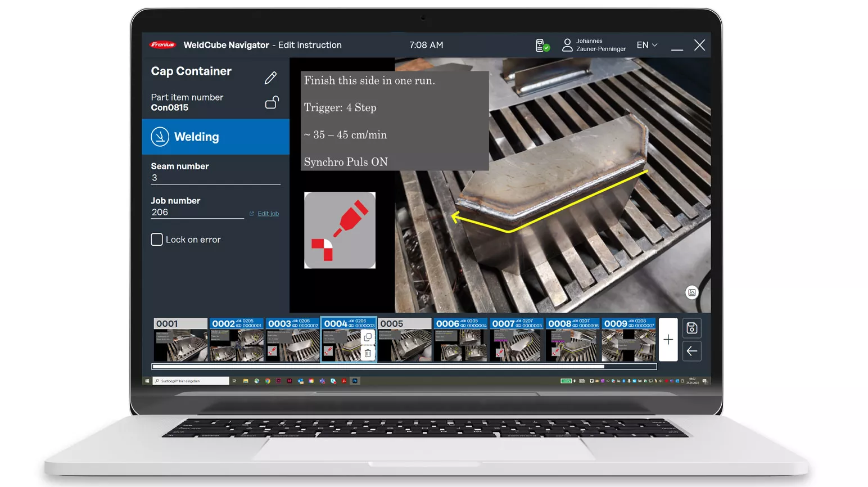Click the edit pencil next to Cap Container
The image size is (868, 487).
270,77
